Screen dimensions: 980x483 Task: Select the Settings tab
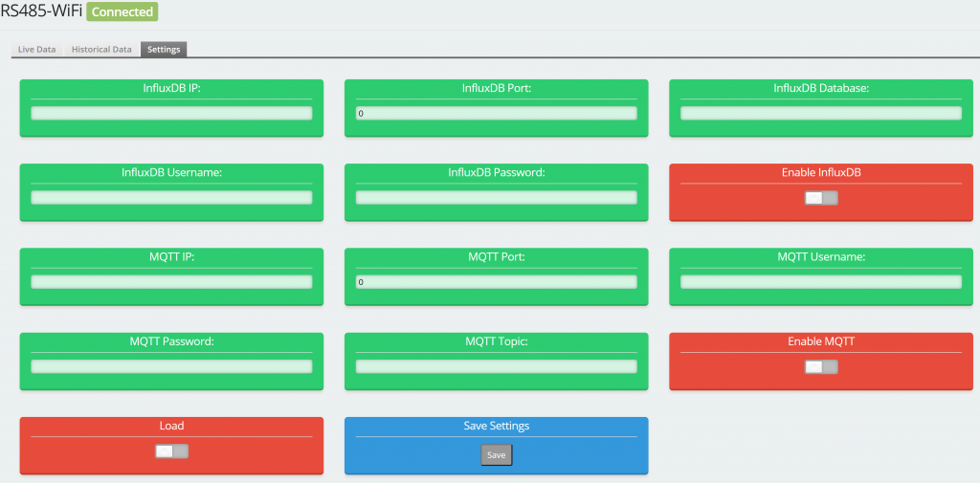coord(164,49)
